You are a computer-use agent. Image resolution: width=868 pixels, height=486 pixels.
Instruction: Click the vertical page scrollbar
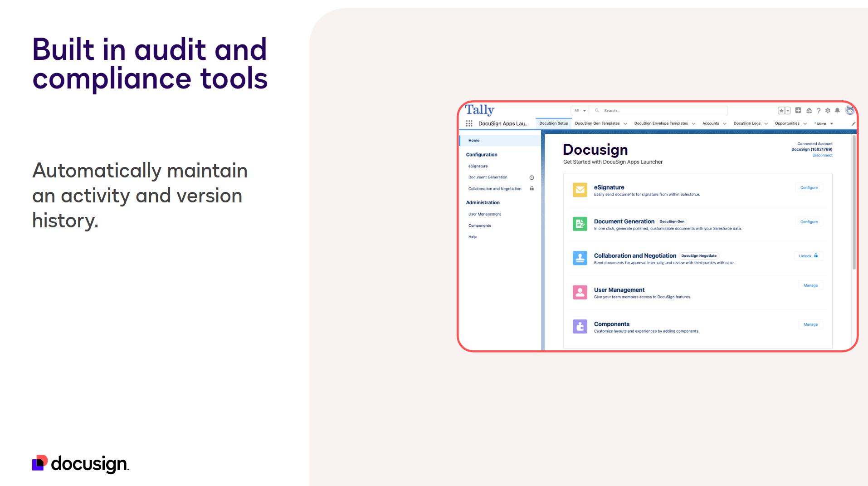coord(854,202)
